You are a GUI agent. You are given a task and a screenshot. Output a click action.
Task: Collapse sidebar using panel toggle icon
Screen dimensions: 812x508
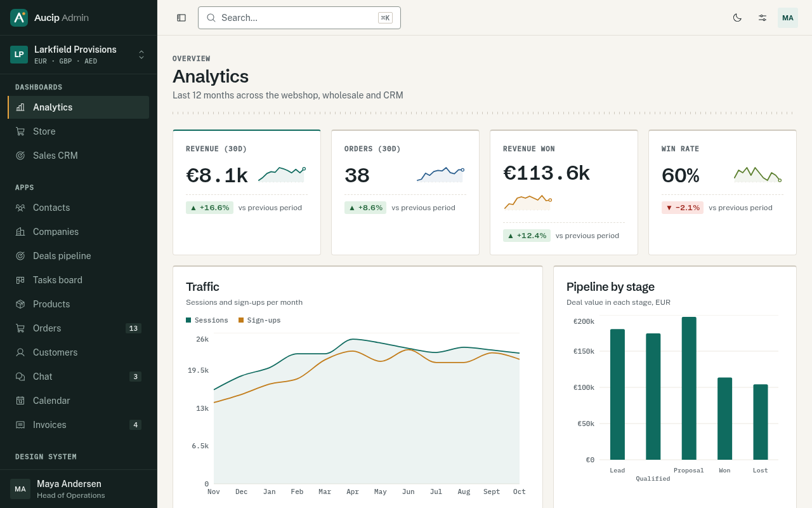coord(181,18)
